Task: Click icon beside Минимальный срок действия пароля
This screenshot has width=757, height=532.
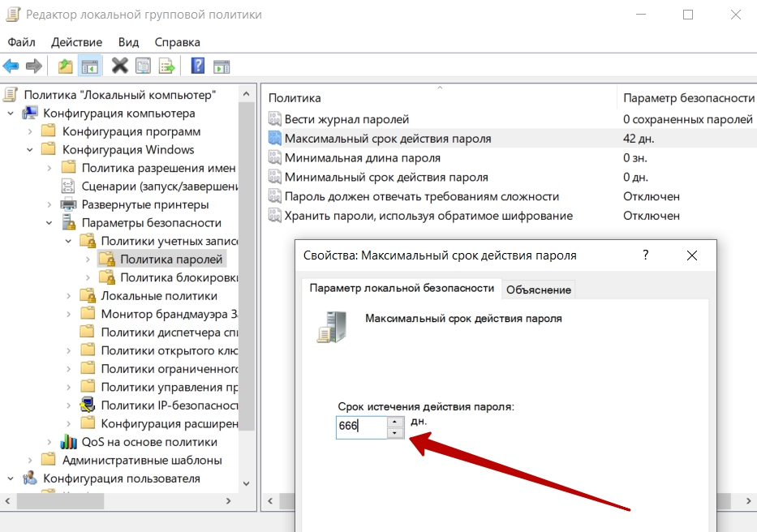Action: coord(275,177)
